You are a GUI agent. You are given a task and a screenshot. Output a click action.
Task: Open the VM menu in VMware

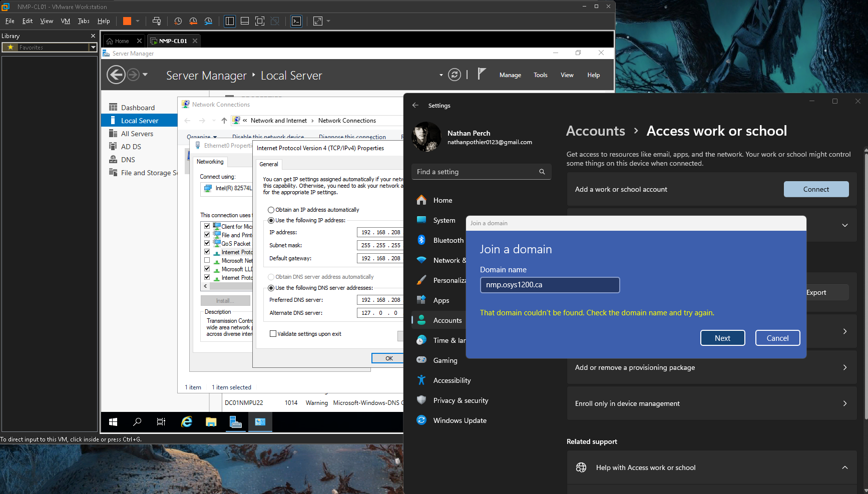tap(65, 21)
